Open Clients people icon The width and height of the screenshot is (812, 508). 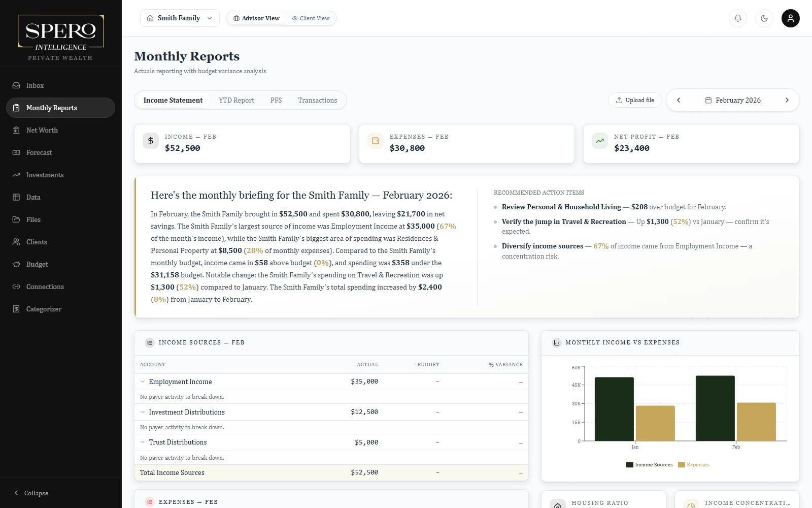point(16,242)
